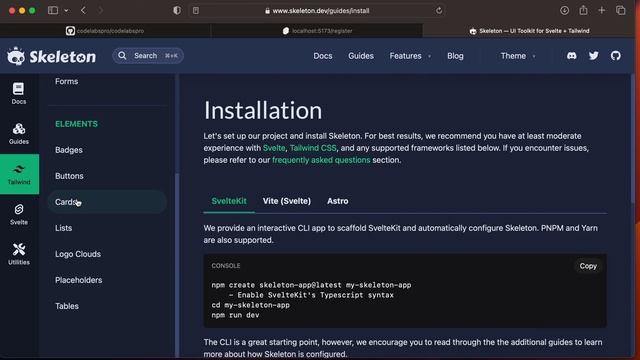Switch to the SvelteKit tab
Image resolution: width=640 pixels, height=360 pixels.
[x=229, y=201]
